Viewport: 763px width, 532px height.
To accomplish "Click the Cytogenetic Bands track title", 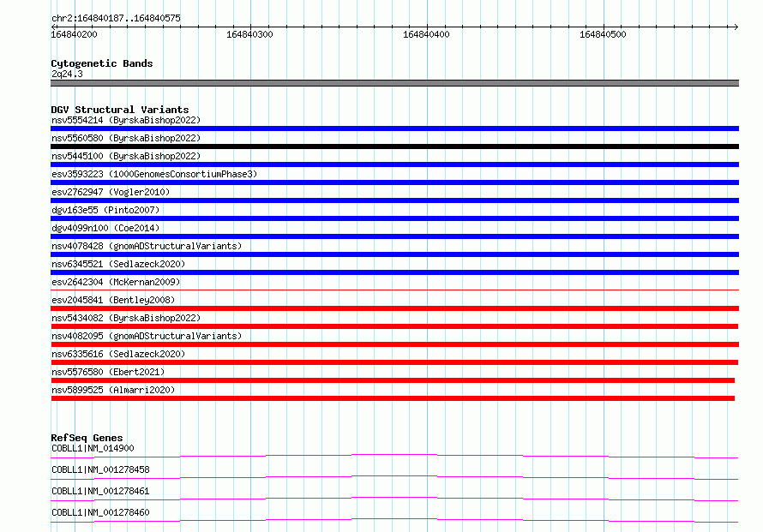I will point(102,63).
